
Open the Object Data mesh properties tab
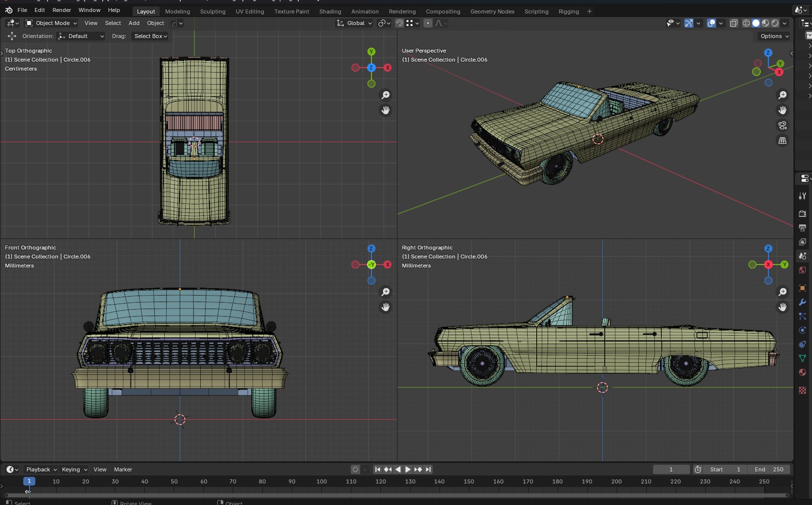click(802, 358)
